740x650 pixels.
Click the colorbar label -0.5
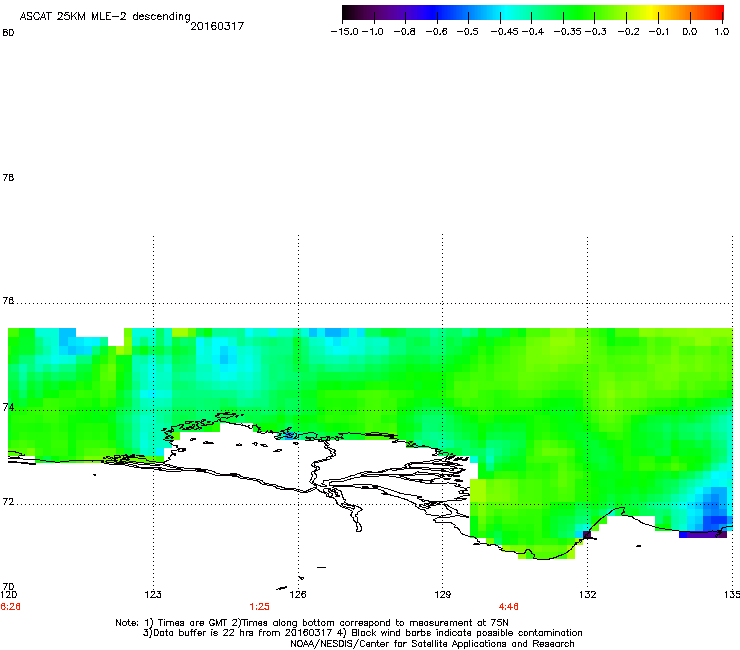pos(468,32)
